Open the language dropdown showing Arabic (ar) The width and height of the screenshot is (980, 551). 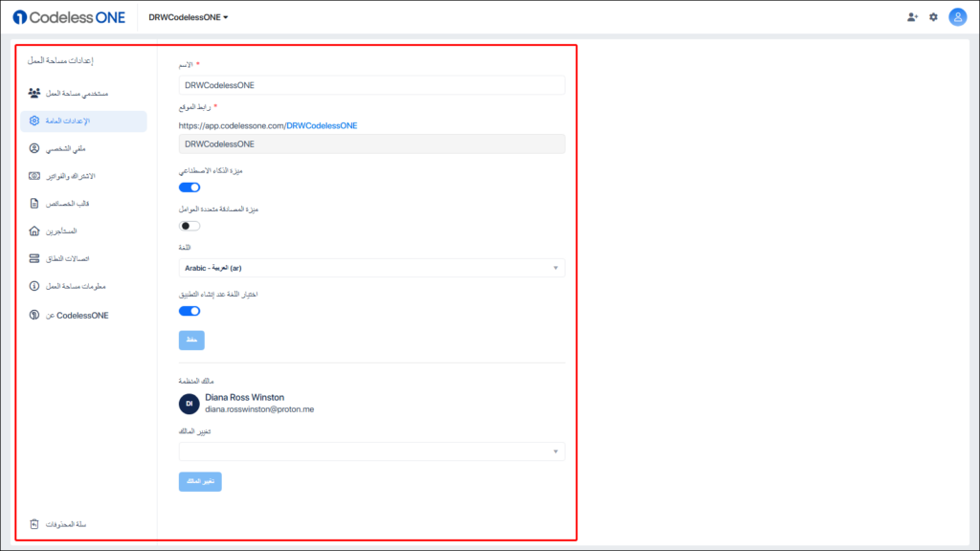(x=372, y=268)
